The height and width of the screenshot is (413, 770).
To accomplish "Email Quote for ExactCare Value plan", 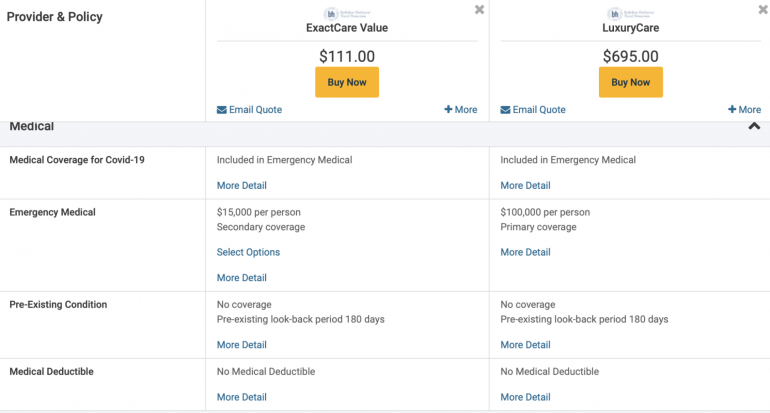I will tap(249, 110).
